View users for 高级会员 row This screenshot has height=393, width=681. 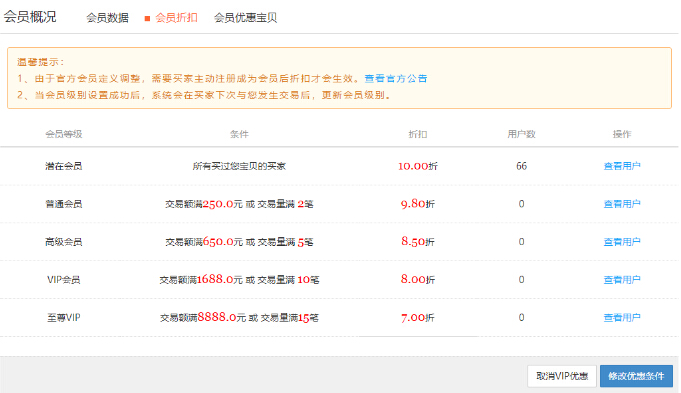tap(622, 242)
